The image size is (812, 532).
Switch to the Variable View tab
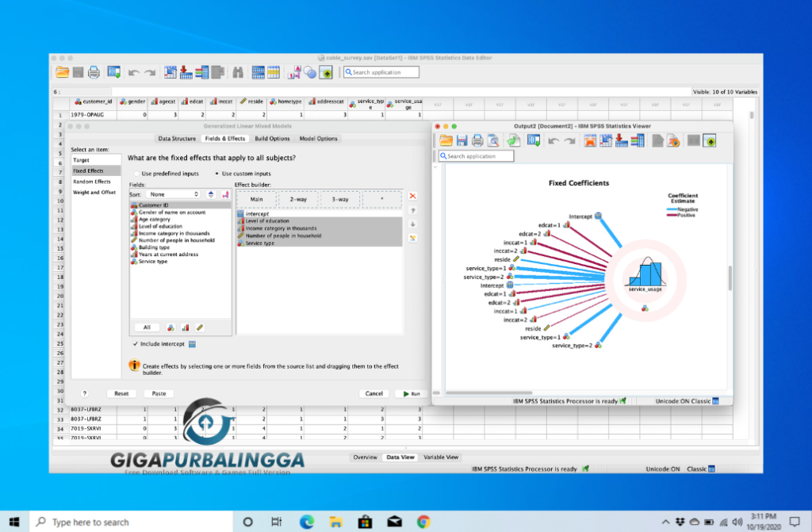(441, 457)
